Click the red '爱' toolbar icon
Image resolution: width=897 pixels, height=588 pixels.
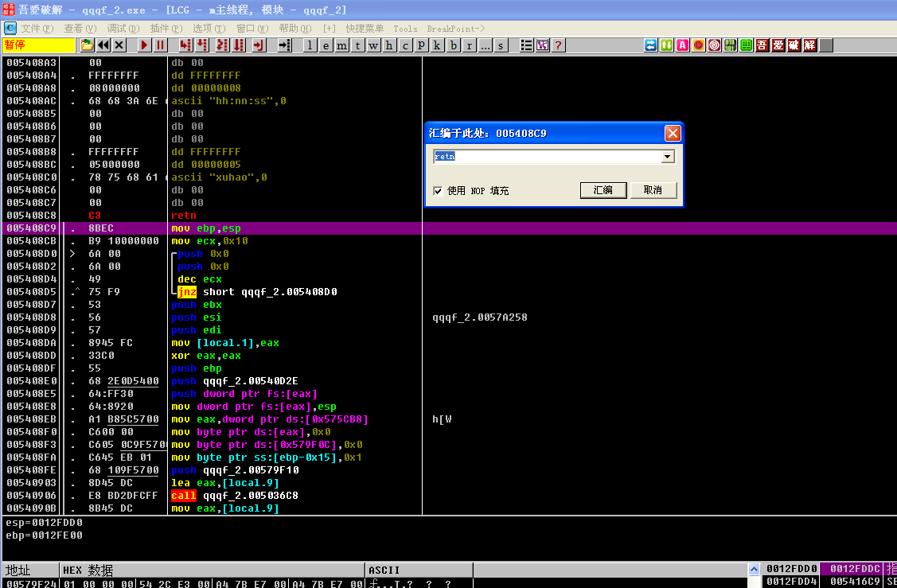778,45
